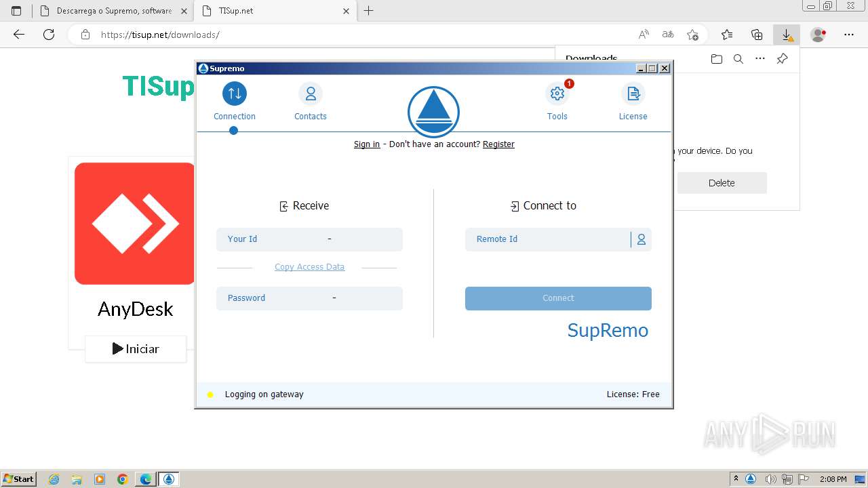Click the translate page icon in address bar
The height and width of the screenshot is (488, 868).
point(668,35)
